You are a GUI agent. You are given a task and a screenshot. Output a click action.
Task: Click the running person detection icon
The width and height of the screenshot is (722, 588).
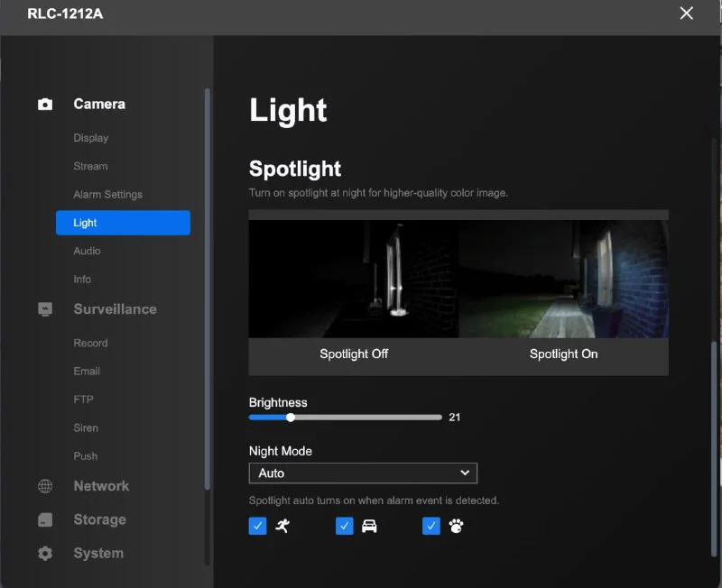282,526
